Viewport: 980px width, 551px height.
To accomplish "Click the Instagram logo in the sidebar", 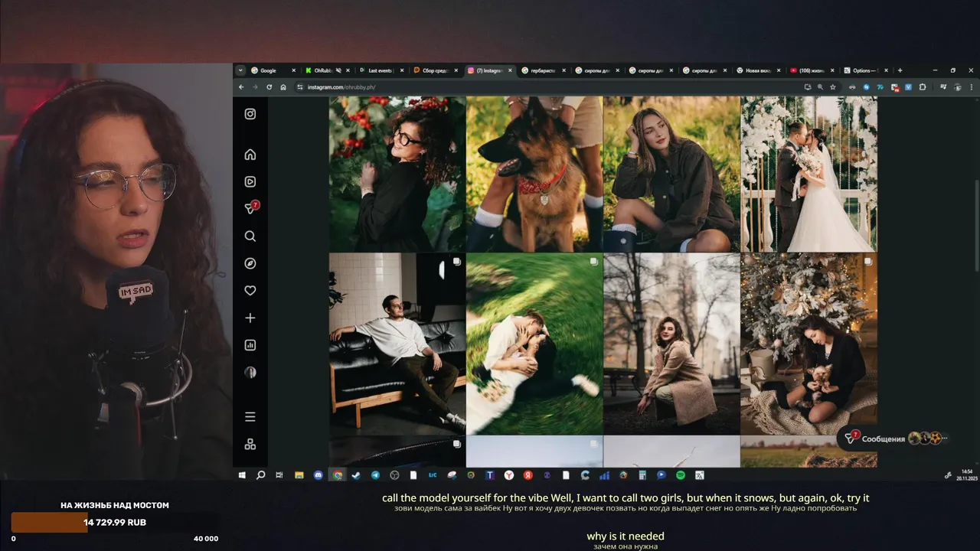I will point(250,114).
